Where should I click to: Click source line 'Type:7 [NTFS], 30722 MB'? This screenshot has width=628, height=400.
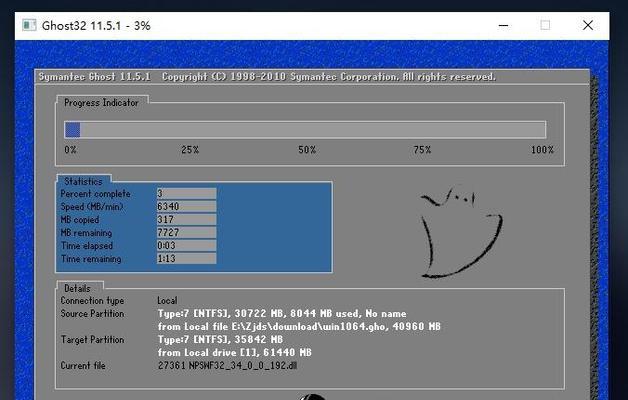point(282,314)
